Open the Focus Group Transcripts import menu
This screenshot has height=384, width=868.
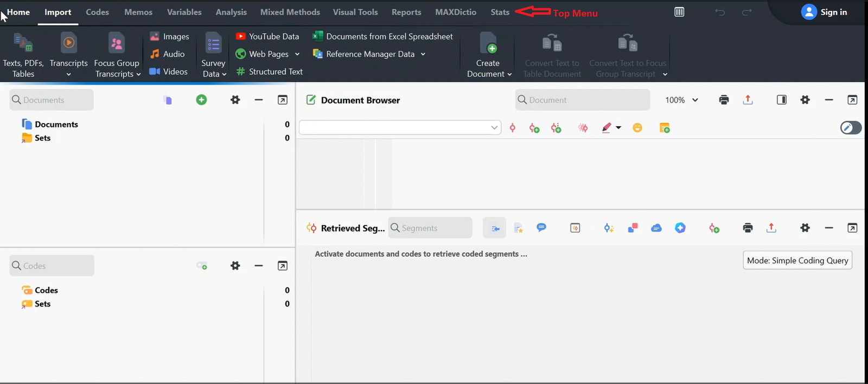tap(117, 55)
